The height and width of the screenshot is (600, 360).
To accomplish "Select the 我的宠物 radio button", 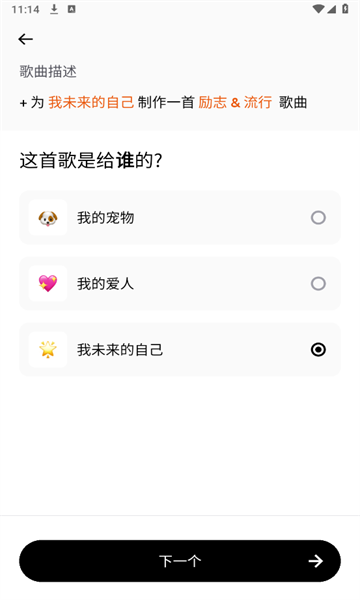I will [x=318, y=218].
